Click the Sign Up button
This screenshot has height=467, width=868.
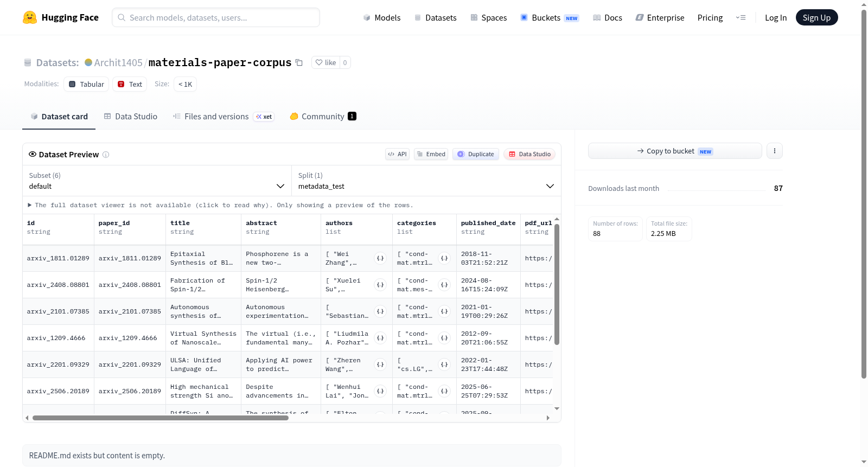(816, 17)
